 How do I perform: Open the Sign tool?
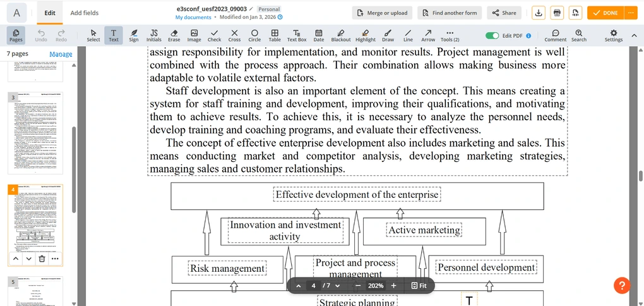click(133, 35)
